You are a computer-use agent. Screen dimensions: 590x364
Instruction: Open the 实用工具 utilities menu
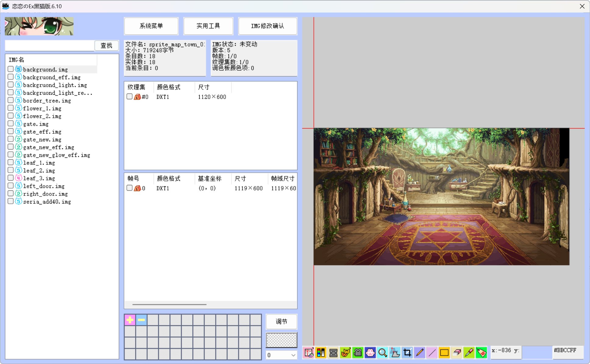click(208, 26)
